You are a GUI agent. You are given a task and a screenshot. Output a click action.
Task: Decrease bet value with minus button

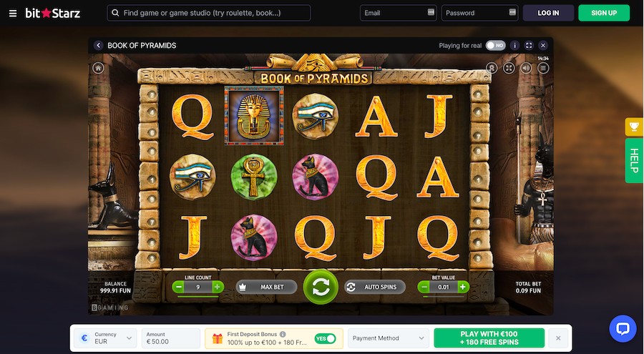(424, 287)
